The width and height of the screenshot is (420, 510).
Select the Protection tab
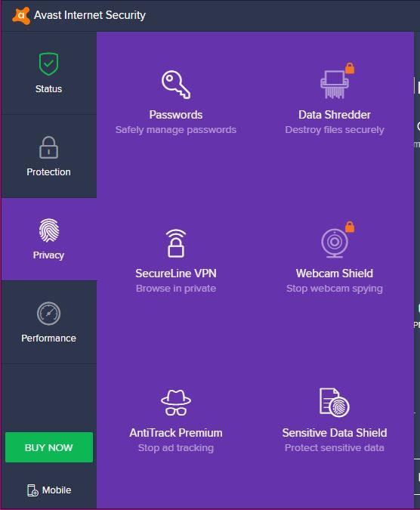click(x=49, y=156)
